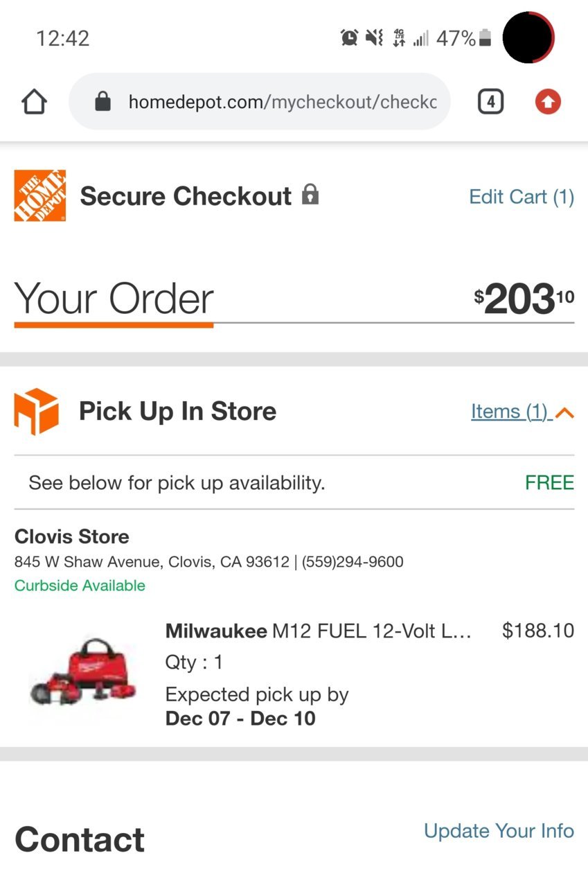Tap the lock icon beside Secure Checkout
The image size is (588, 887).
coord(310,194)
